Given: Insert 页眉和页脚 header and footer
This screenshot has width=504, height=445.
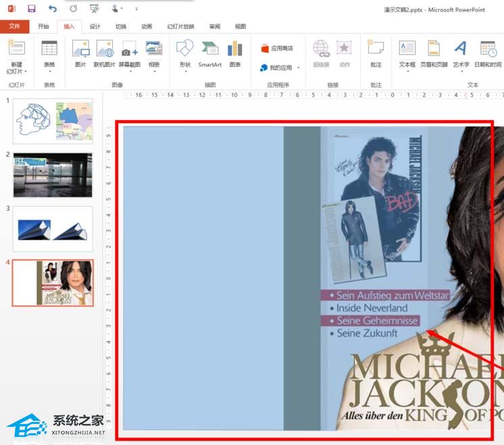Looking at the screenshot, I should pyautogui.click(x=433, y=53).
